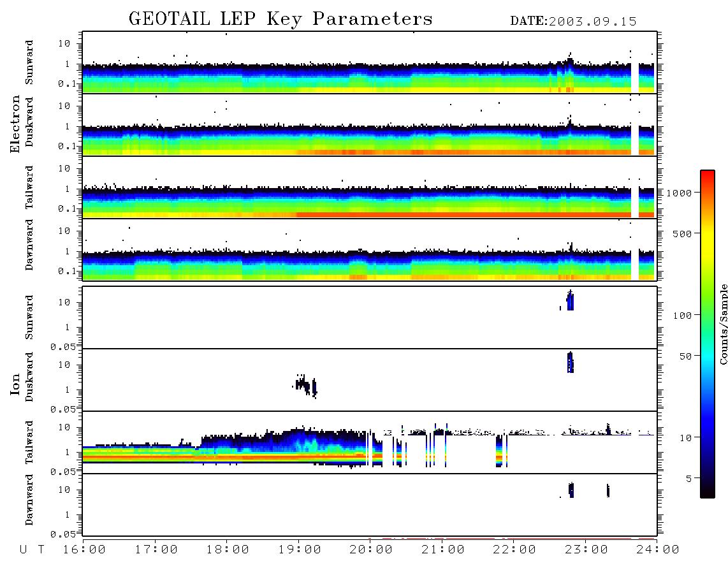Select the Electron 'Tailward' panel label
Viewport: 728px width, 561px height.
pos(29,187)
